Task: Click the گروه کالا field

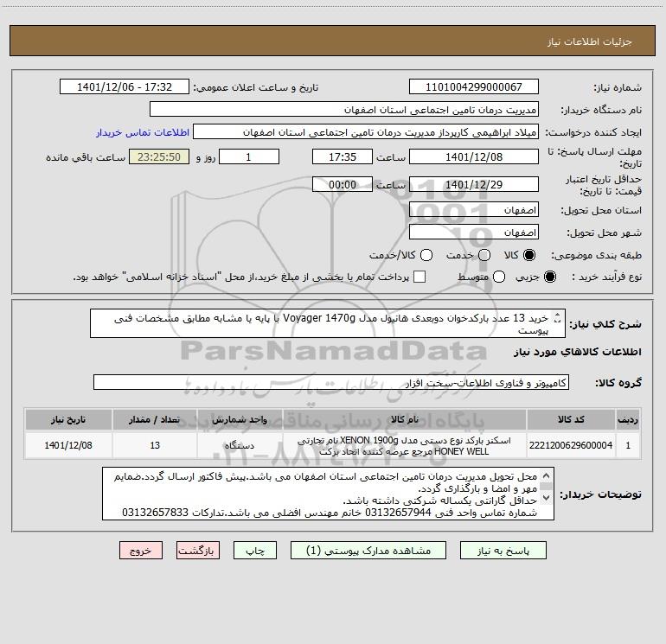Action: click(331, 382)
